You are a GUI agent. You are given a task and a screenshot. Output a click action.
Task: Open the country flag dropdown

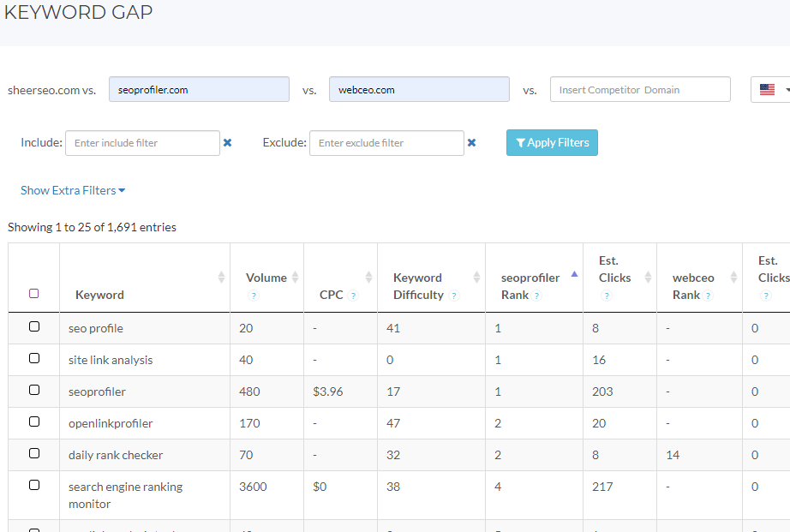(771, 90)
